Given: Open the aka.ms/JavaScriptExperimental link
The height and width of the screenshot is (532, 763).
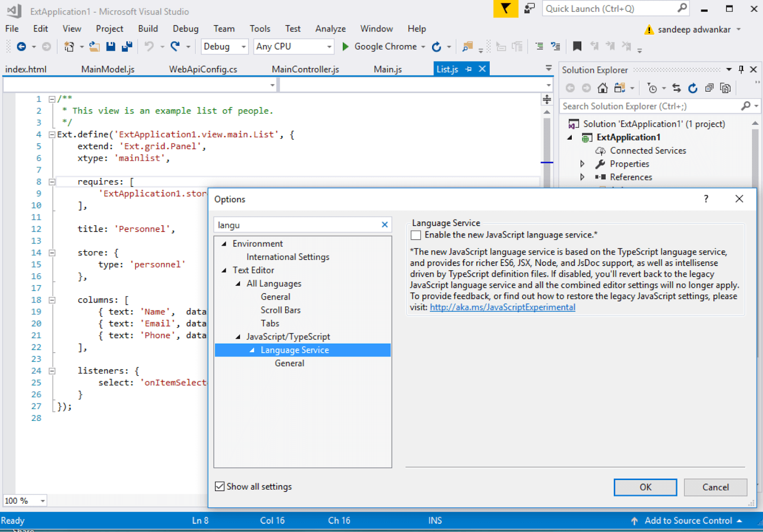Looking at the screenshot, I should click(503, 307).
